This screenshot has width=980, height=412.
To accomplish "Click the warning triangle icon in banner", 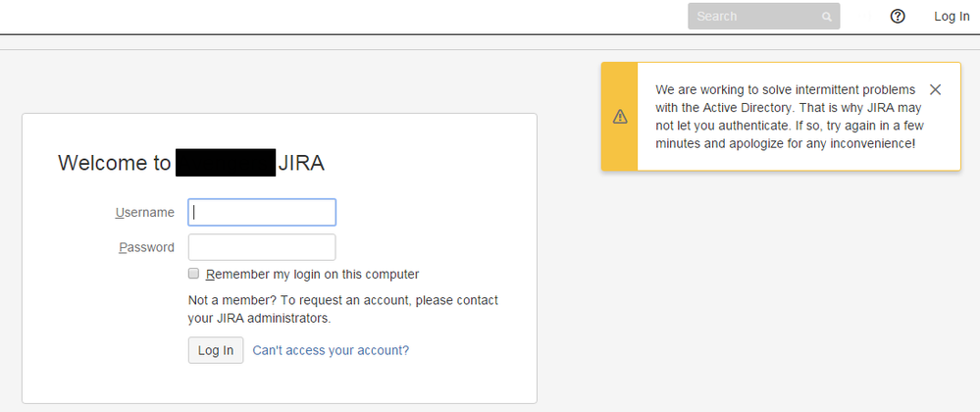I will [620, 117].
